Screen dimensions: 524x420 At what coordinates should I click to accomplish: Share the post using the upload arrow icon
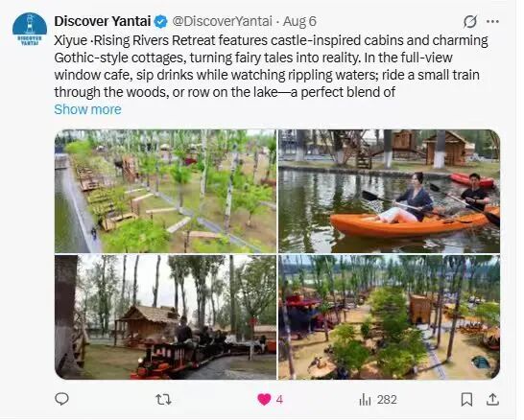point(492,399)
